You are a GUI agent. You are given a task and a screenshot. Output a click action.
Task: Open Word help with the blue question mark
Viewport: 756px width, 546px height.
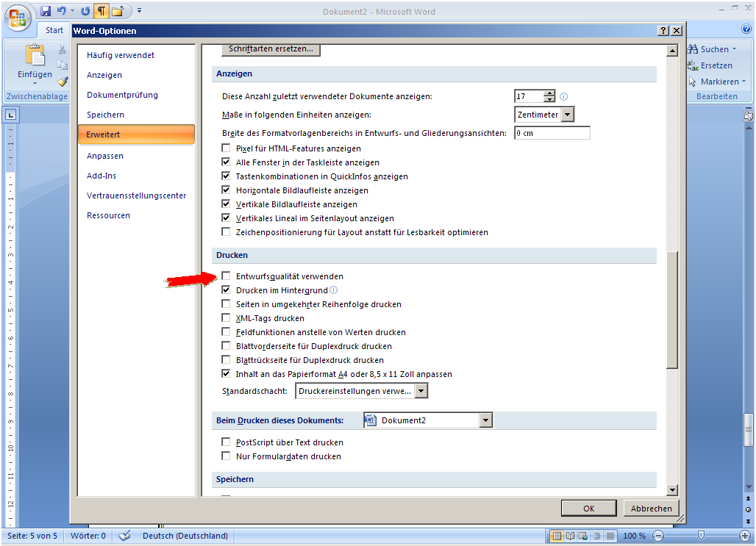tap(746, 29)
